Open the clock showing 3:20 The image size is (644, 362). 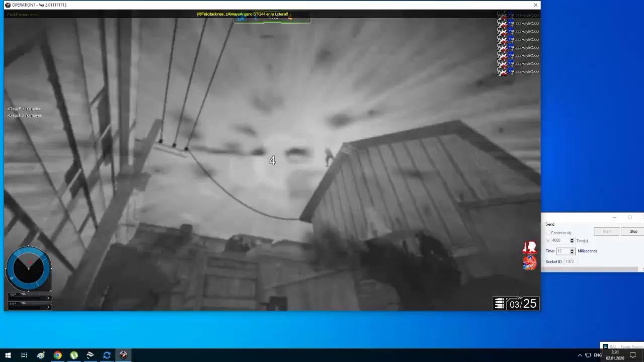tap(615, 355)
